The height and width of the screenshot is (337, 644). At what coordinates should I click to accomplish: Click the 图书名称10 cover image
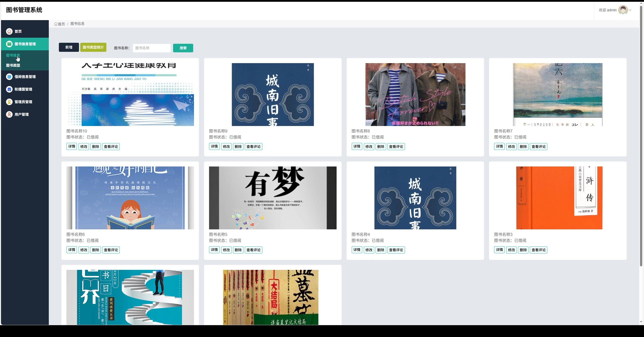click(x=130, y=95)
